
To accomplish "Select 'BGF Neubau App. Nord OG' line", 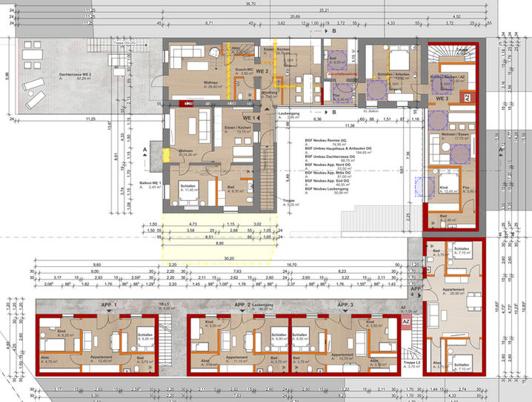I will point(327,165).
